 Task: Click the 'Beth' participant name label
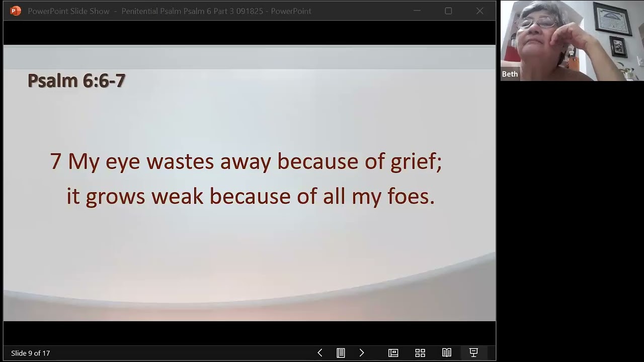510,74
